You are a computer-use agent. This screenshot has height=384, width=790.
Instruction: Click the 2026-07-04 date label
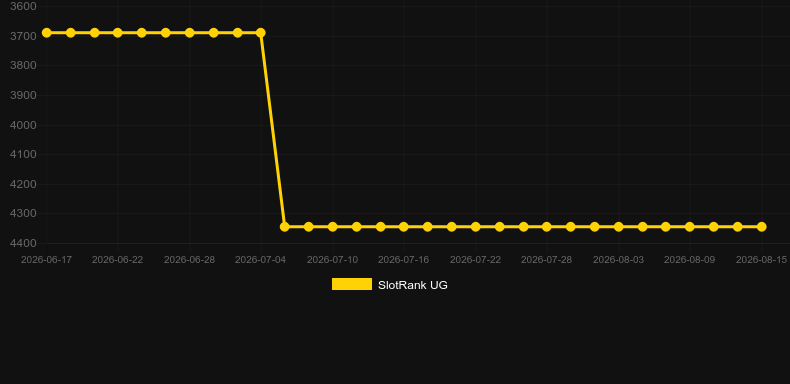click(260, 260)
